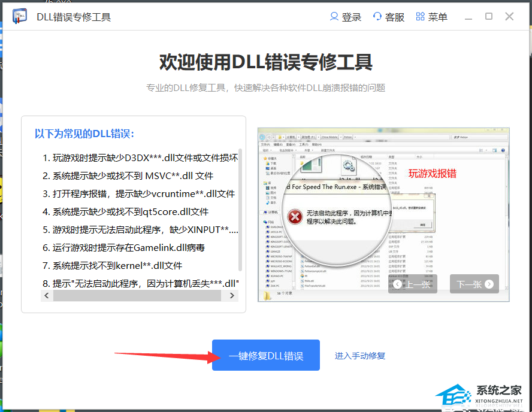The height and width of the screenshot is (412, 532).
Task: Click the horizontal scrollbar track below the error list
Action: coord(138,295)
